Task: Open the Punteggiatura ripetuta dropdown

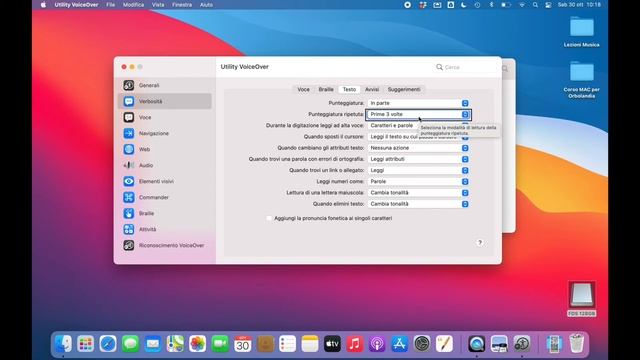Action: point(418,114)
